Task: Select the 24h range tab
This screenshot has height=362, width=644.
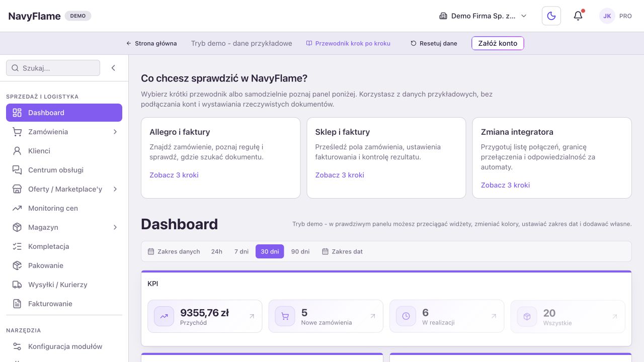Action: 217,251
